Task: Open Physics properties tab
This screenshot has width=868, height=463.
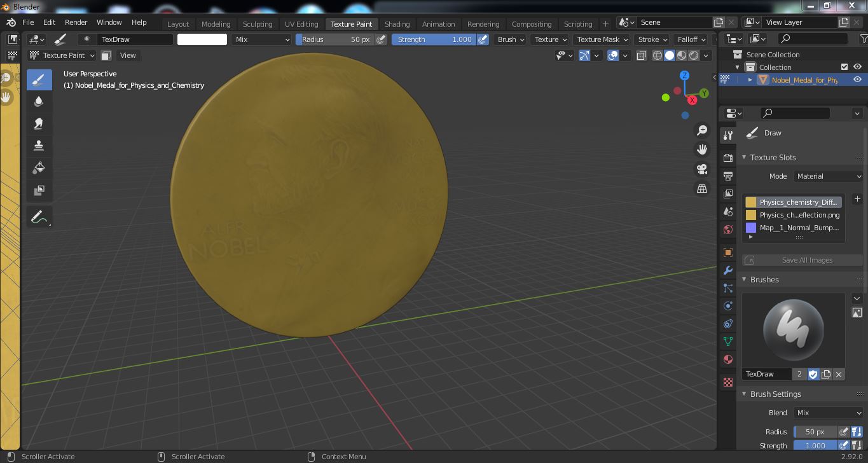Action: 728,306
